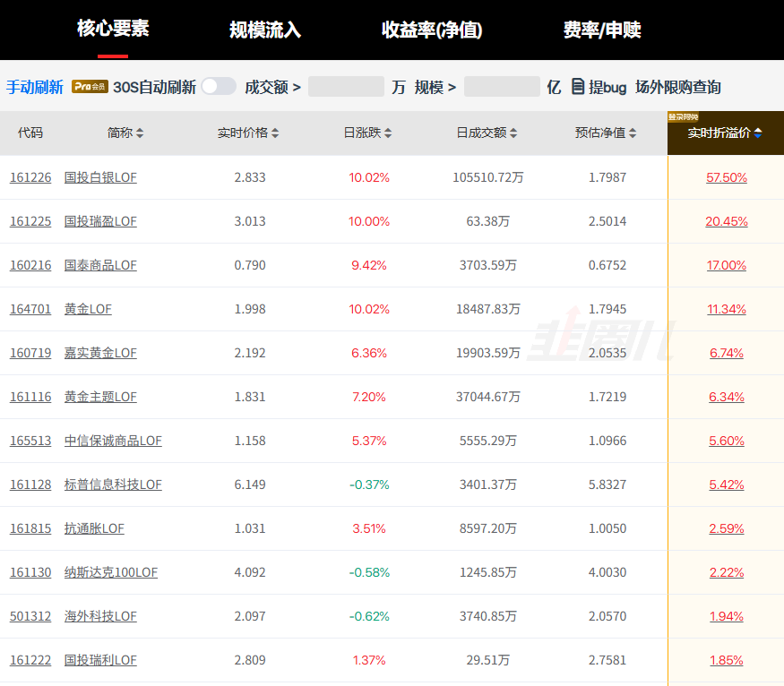Open fund code 160216
784x686 pixels.
click(x=30, y=265)
